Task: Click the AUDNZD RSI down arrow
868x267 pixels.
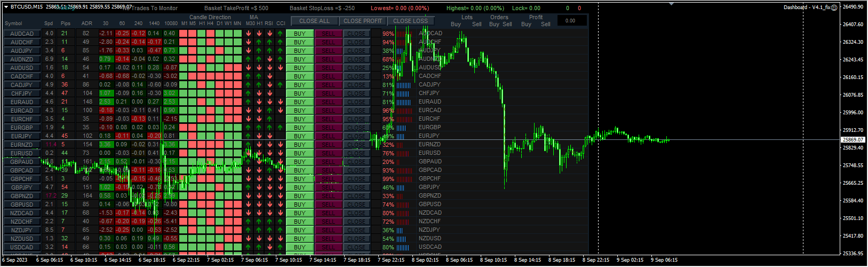Action: coord(269,59)
